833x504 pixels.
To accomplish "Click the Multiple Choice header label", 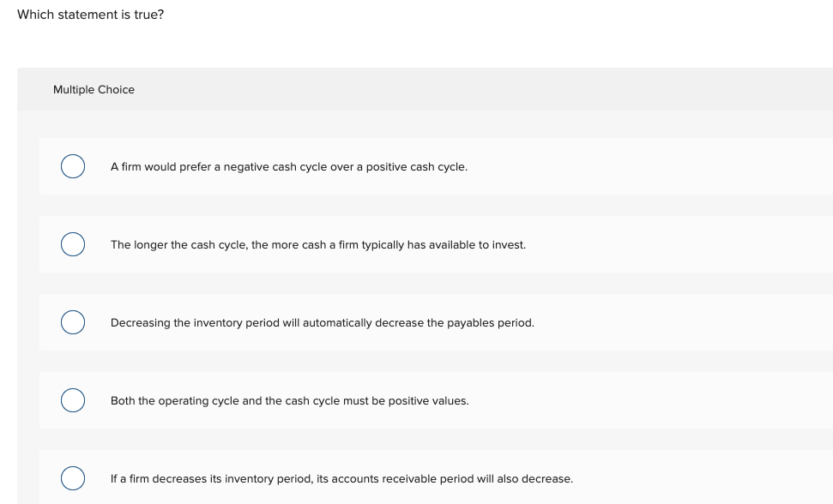I will tap(94, 89).
